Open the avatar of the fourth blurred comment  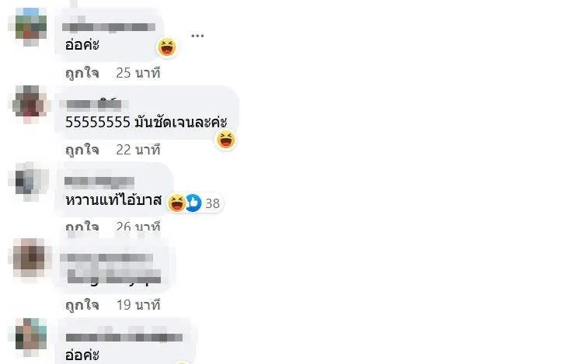30,258
